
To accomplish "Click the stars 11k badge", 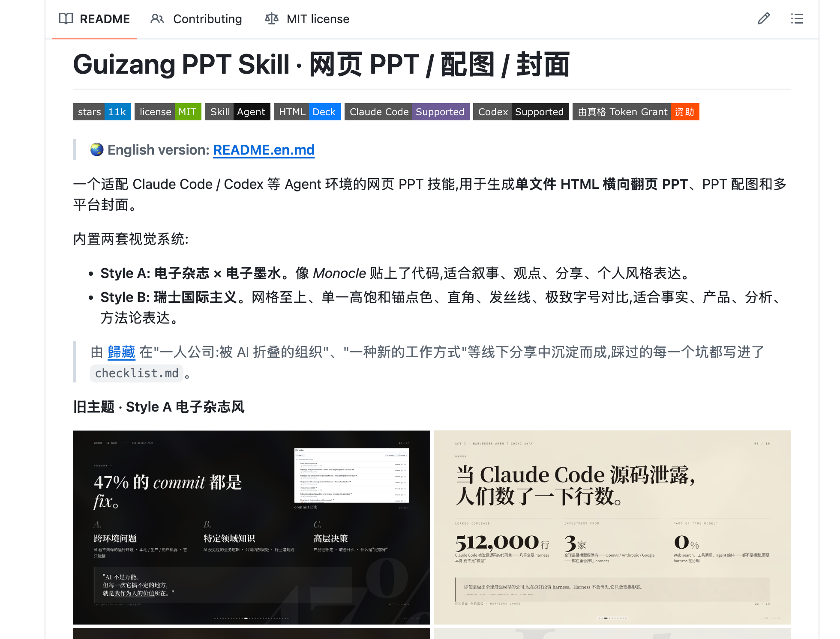I will tap(102, 112).
